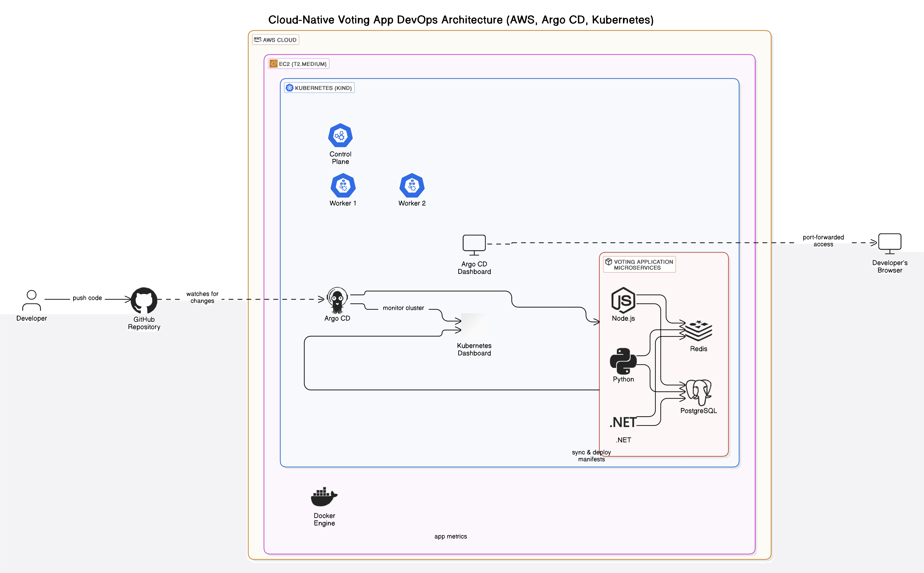Select the diagram title text
Viewport: 924px width, 573px height.
(x=461, y=20)
